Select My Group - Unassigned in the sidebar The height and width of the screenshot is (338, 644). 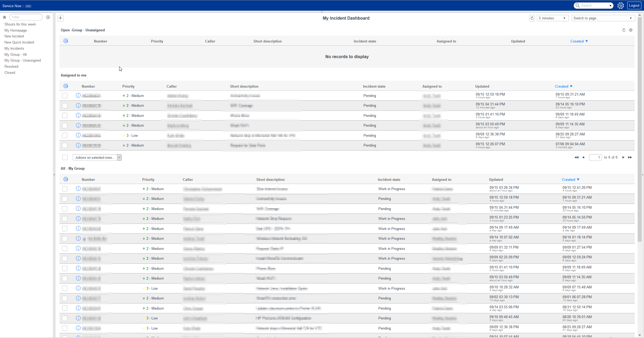23,60
